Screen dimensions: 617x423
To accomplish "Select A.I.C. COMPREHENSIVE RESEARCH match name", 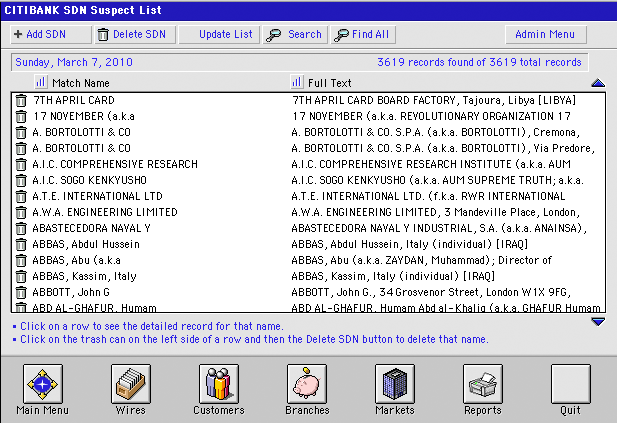I will click(115, 164).
